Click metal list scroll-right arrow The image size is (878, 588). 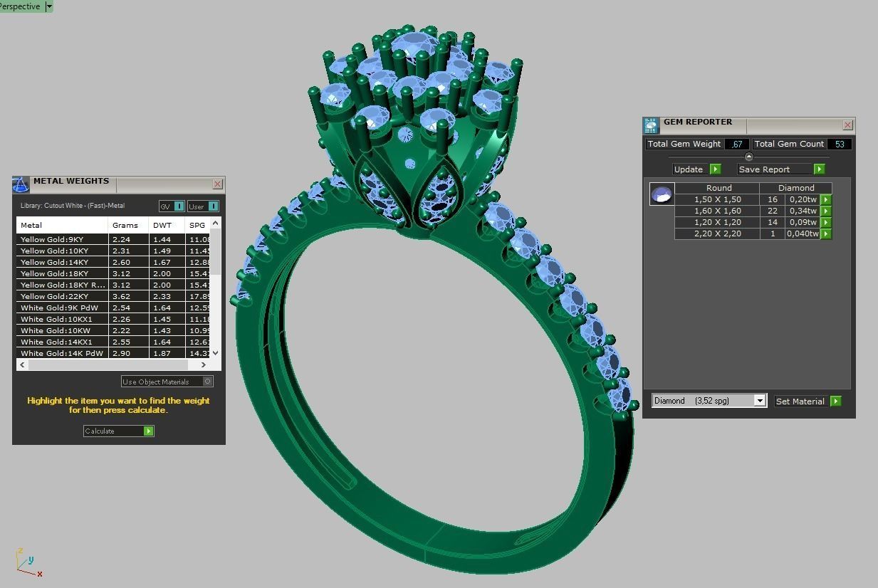(x=204, y=364)
